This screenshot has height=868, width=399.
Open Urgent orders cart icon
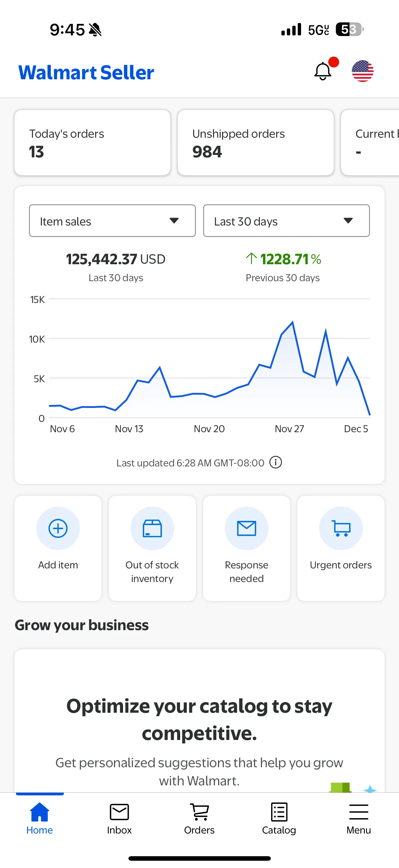point(341,528)
